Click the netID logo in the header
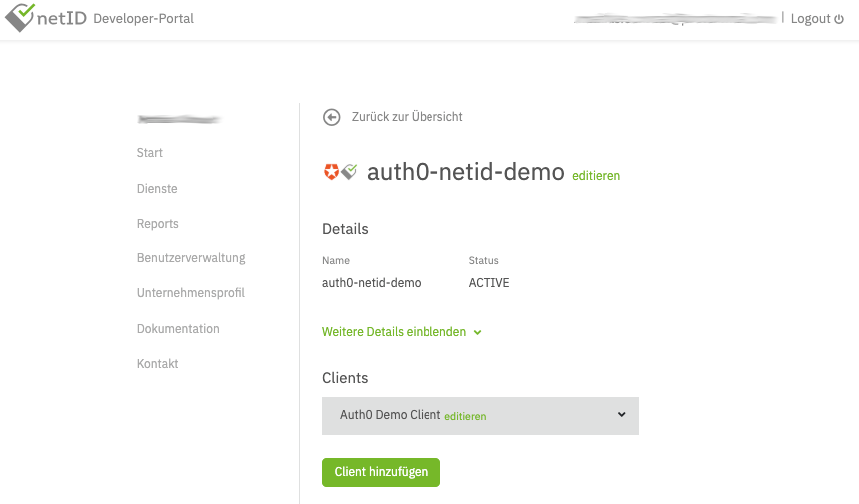Viewport: 859px width, 504px height. point(46,18)
